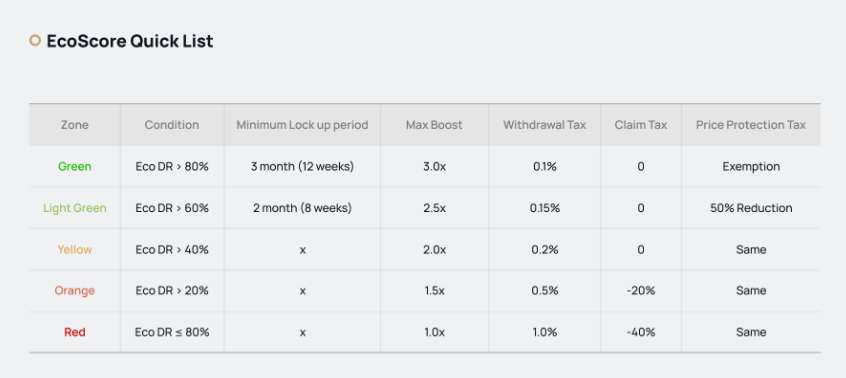Screen dimensions: 846x378
Task: Click the Claim Tax column header
Action: 640,125
